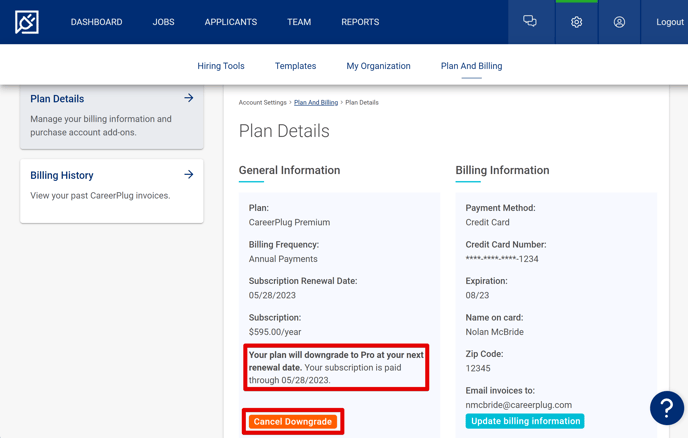The height and width of the screenshot is (438, 688).
Task: Click Update billing information button
Action: click(525, 421)
